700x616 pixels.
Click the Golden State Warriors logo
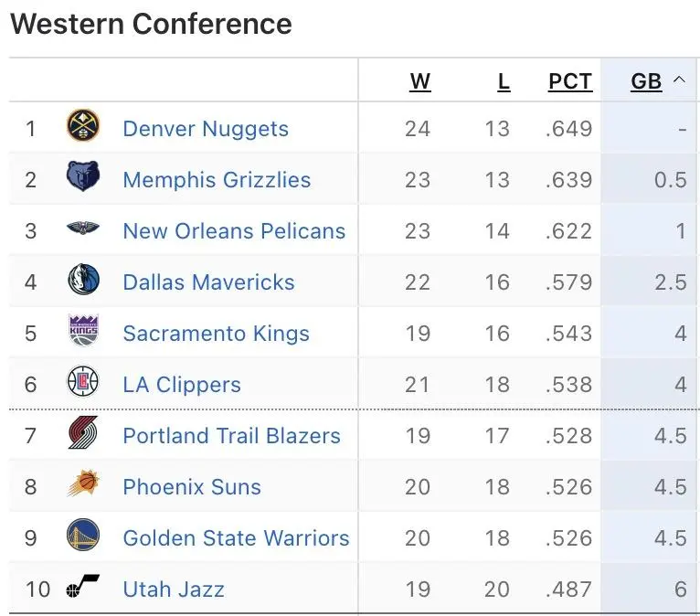click(83, 537)
